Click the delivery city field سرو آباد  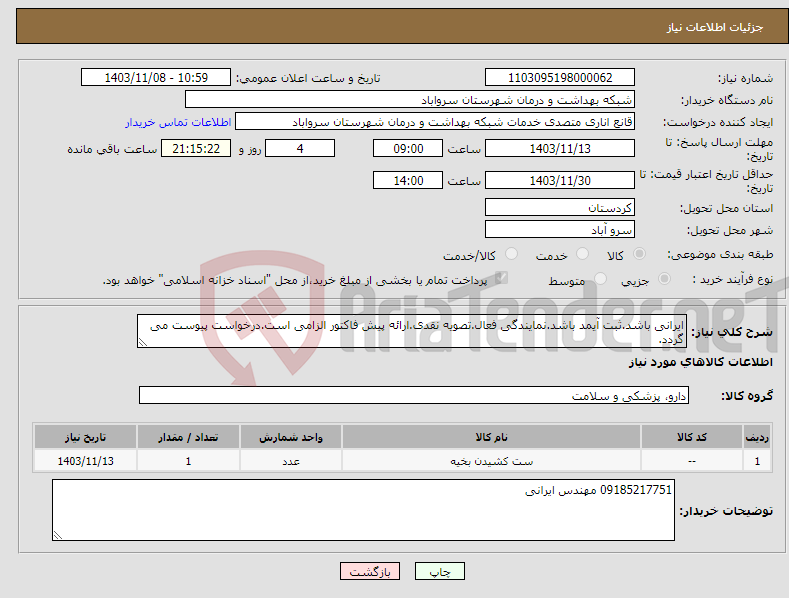[x=560, y=230]
